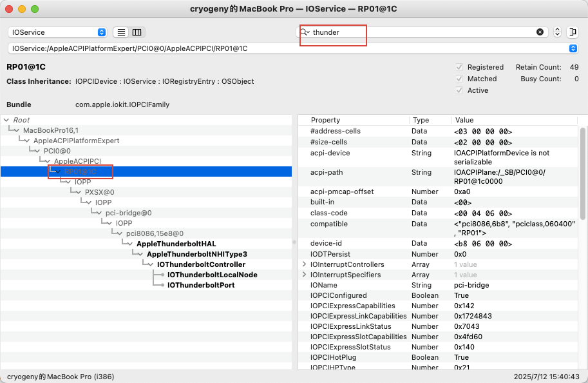Click the pane splitter handle dot

[x=294, y=242]
